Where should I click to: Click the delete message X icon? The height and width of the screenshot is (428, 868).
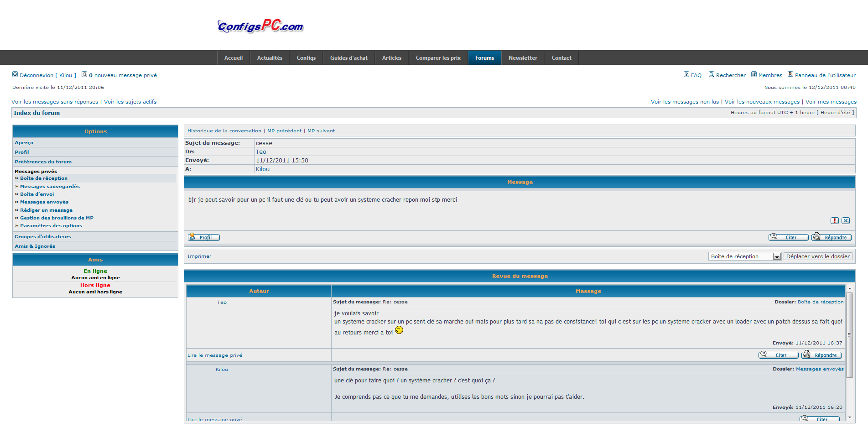(x=846, y=221)
